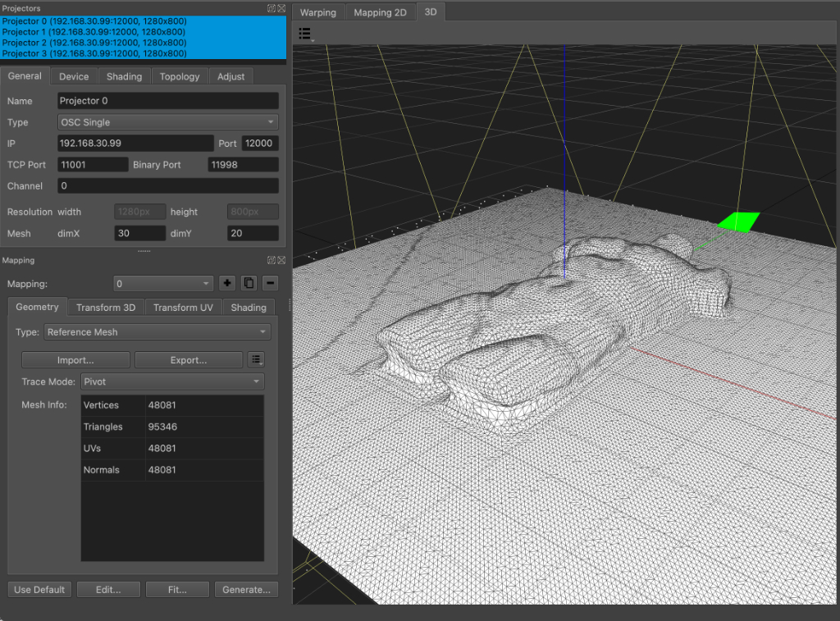This screenshot has width=840, height=621.
Task: Expand the geometry Type Reference Mesh dropdown
Action: tap(156, 332)
